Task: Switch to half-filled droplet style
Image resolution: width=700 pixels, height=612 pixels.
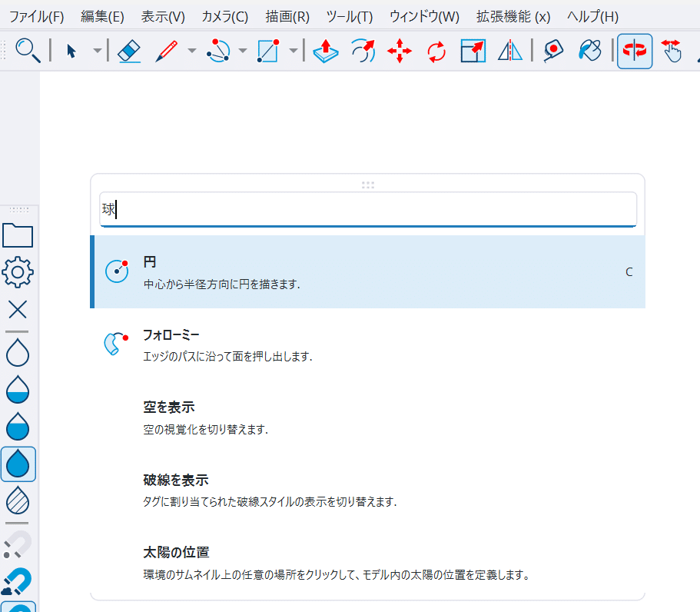Action: click(x=18, y=427)
